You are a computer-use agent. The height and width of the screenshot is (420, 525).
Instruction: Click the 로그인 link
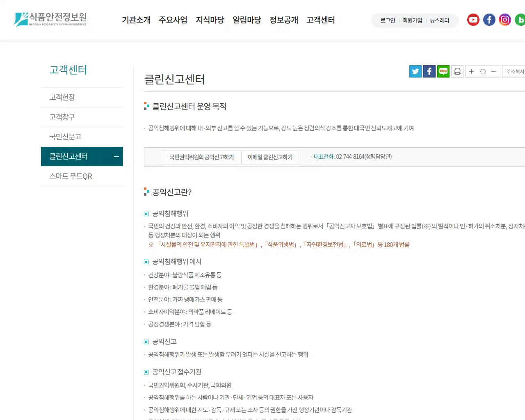tap(388, 21)
